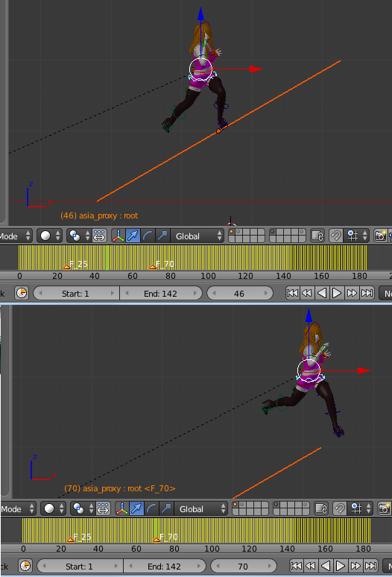This screenshot has height=577, width=392.
Task: Open viewport shading sphere dropdown in frame 70 viewport
Action: (x=53, y=508)
